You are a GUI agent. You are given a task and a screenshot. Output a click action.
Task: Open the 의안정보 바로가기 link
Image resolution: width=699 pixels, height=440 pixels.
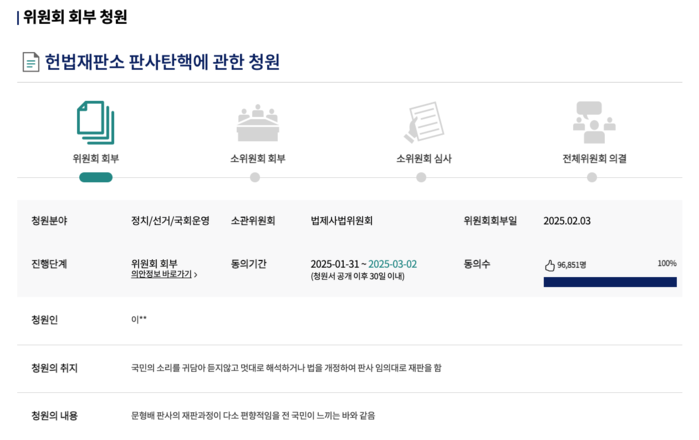click(161, 274)
